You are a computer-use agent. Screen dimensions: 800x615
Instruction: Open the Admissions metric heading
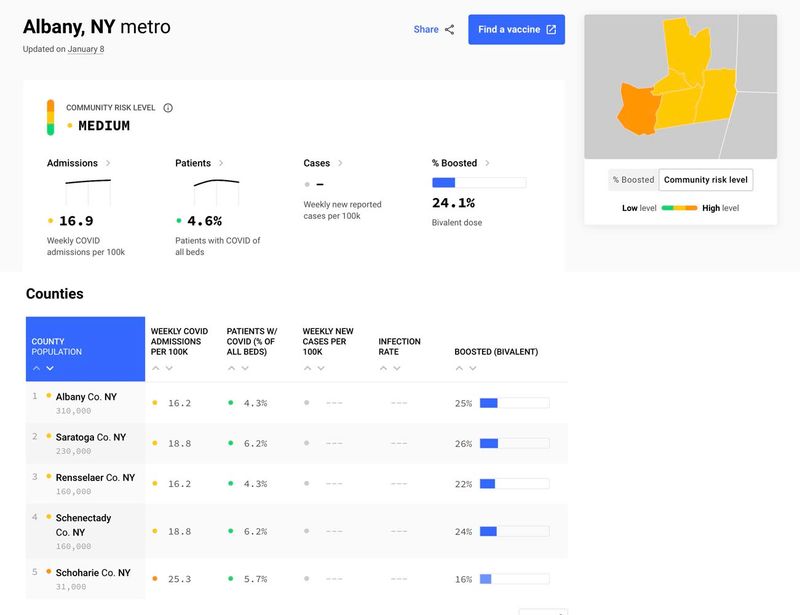pyautogui.click(x=72, y=163)
